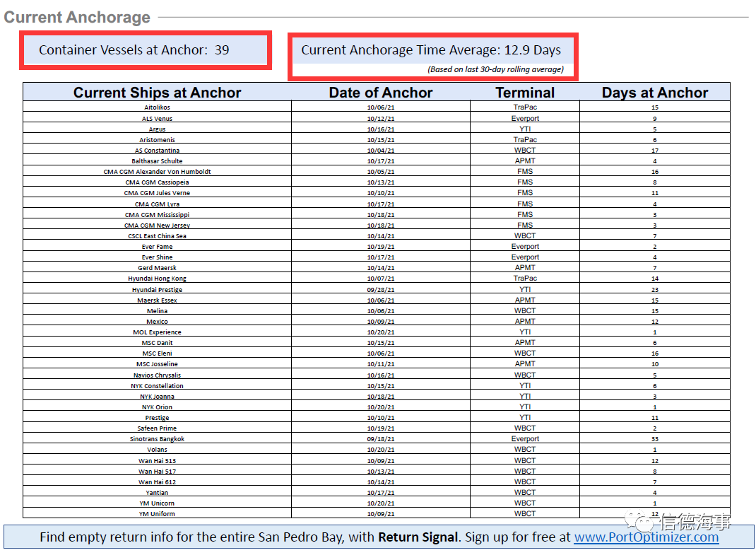The height and width of the screenshot is (555, 756).
Task: Select the NYK Constellation ship name
Action: [157, 385]
